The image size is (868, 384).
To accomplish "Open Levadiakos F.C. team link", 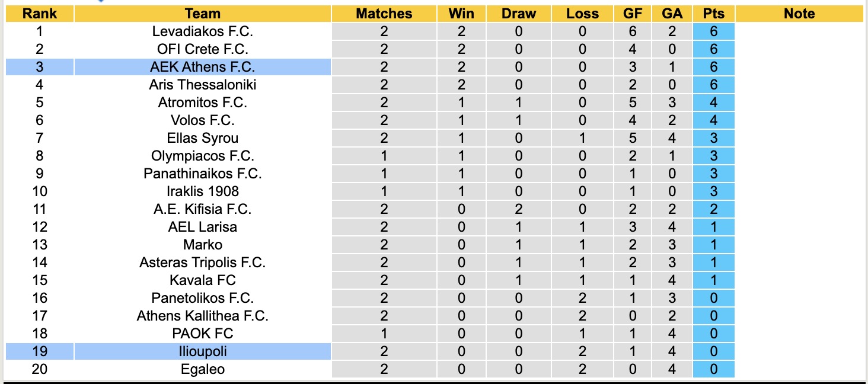I will coord(202,31).
